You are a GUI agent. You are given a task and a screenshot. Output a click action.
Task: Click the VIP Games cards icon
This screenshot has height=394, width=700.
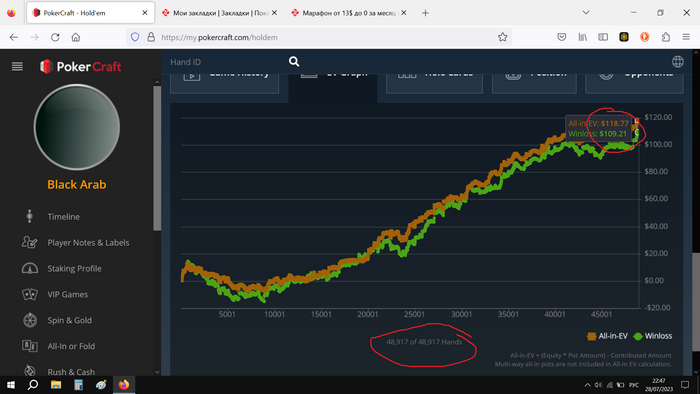coord(29,294)
